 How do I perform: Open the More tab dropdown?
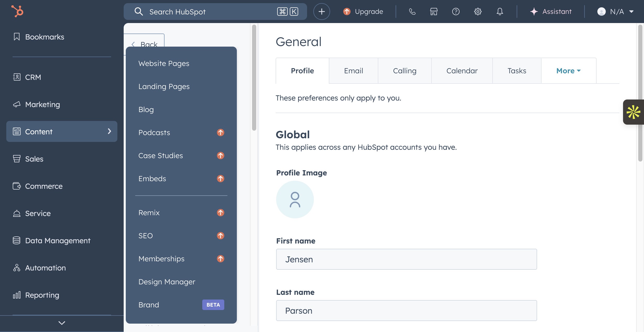tap(568, 70)
